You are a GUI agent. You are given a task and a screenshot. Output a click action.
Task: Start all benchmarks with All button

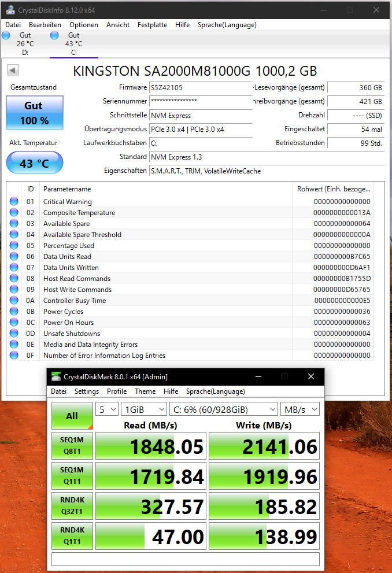tap(72, 416)
